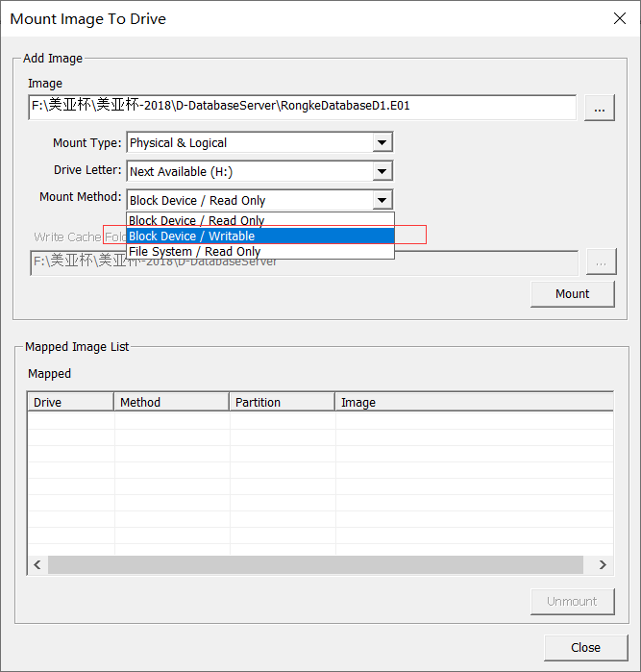Viewport: 641px width, 672px height.
Task: Click the browse button beside the Image path
Action: click(600, 108)
